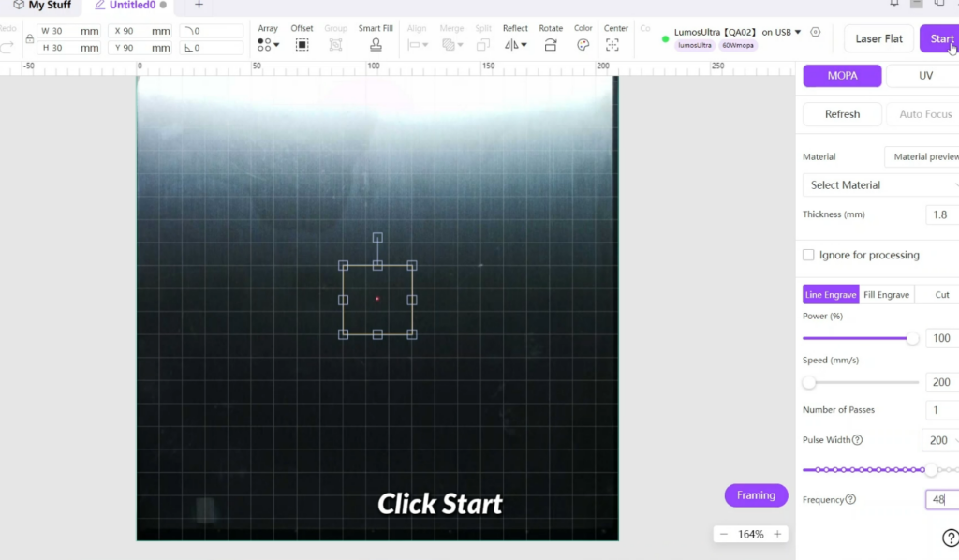This screenshot has height=560, width=959.
Task: Enable Ignore for processing checkbox
Action: [808, 255]
